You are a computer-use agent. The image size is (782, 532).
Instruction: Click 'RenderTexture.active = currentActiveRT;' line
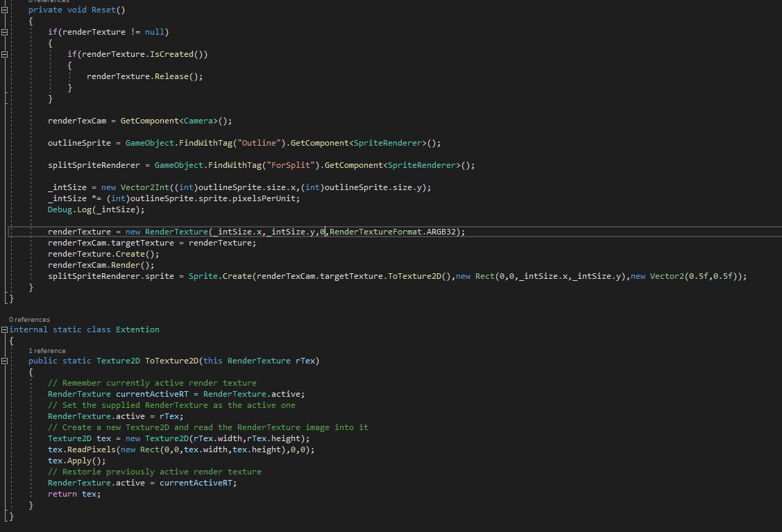coord(142,483)
